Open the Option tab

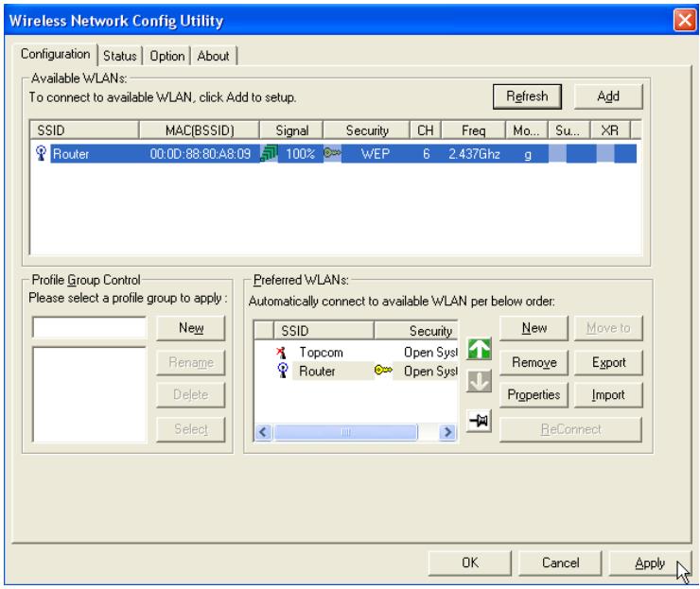167,56
